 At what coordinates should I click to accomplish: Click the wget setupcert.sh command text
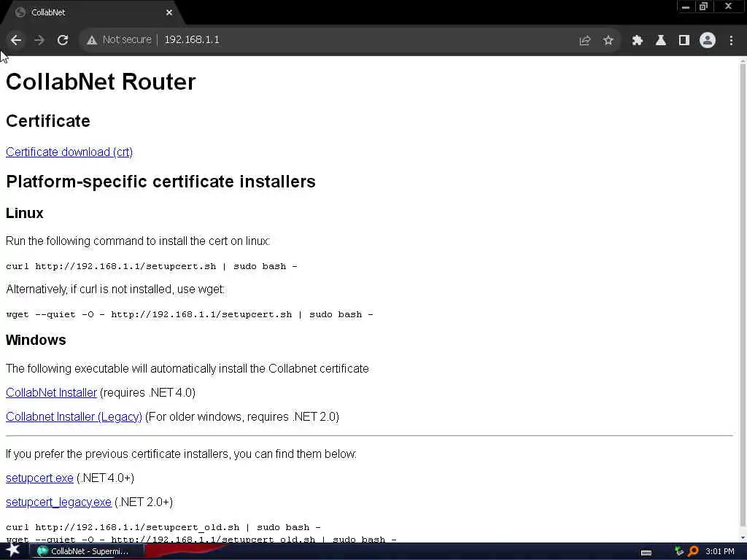click(x=190, y=314)
